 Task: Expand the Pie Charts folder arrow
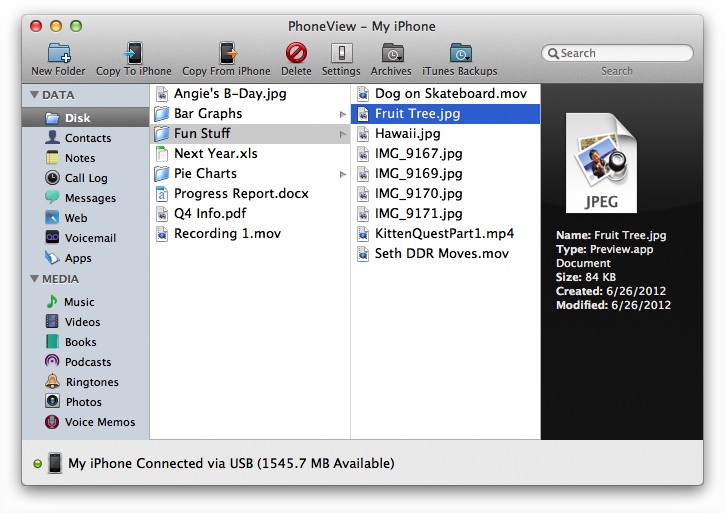(343, 174)
